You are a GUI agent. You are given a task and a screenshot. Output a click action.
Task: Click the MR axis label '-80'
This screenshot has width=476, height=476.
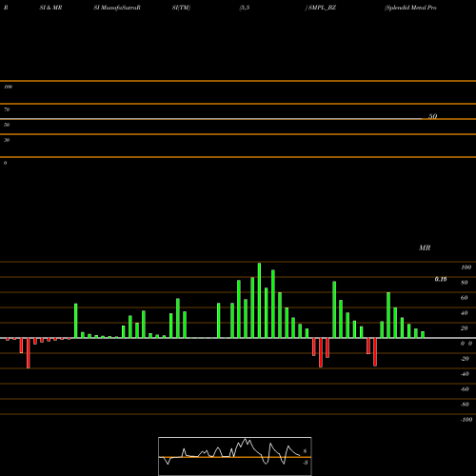coord(465,405)
